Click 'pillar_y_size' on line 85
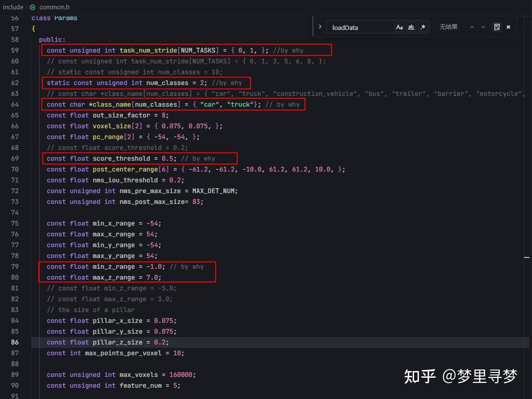The width and height of the screenshot is (532, 399). 117,332
